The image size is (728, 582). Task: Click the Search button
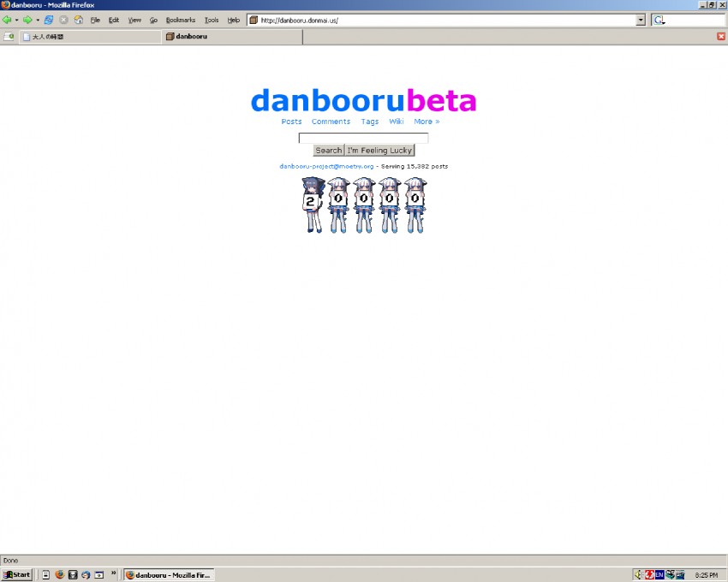click(329, 151)
